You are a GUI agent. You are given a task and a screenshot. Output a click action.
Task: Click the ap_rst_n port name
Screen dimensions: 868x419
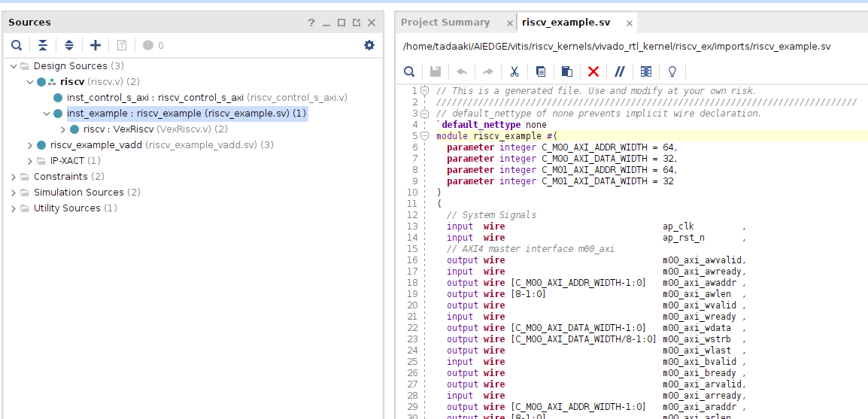683,238
